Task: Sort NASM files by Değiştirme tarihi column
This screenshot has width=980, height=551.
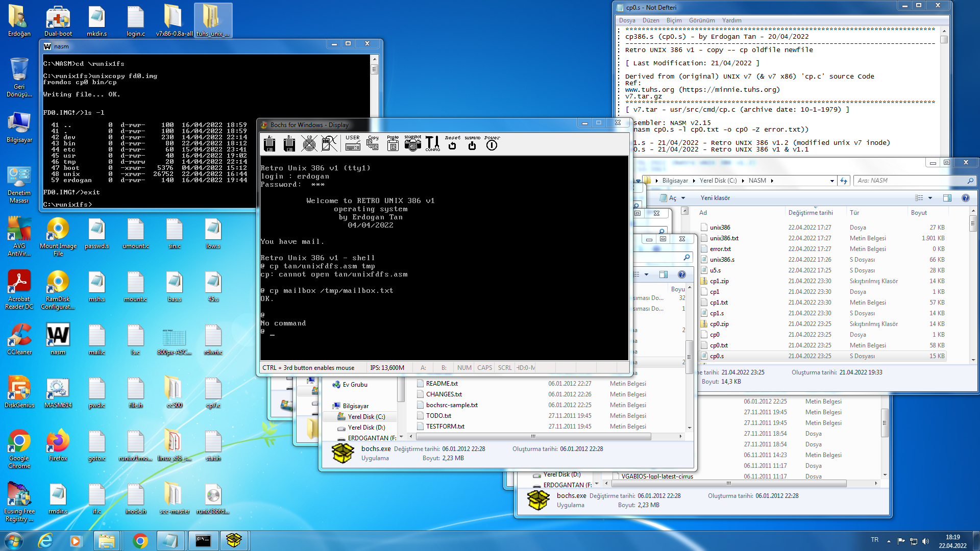Action: tap(815, 213)
